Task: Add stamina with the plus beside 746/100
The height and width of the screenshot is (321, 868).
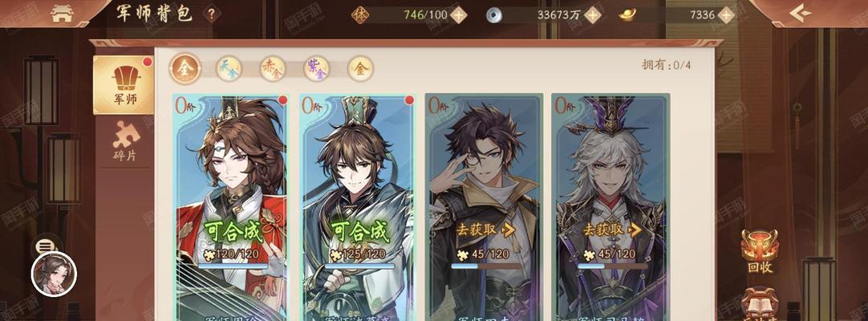Action: (458, 15)
